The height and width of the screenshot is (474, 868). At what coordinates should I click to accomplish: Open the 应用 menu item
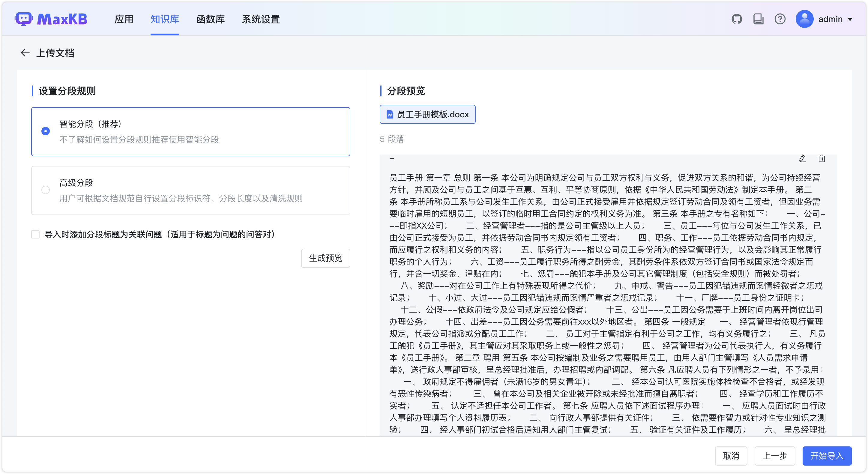pyautogui.click(x=124, y=19)
